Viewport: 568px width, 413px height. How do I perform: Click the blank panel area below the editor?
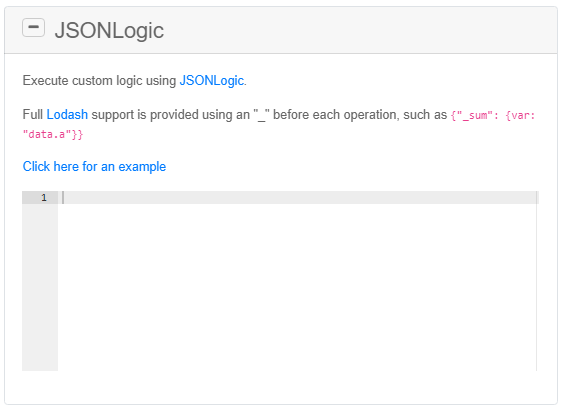coord(281,387)
